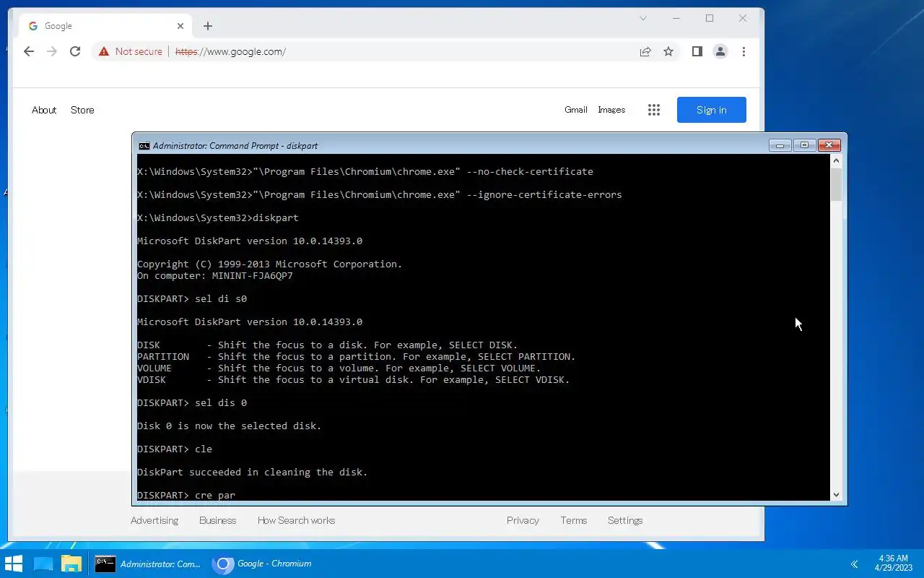Open File Explorer from the taskbar
Image resolution: width=924 pixels, height=578 pixels.
[x=71, y=564]
